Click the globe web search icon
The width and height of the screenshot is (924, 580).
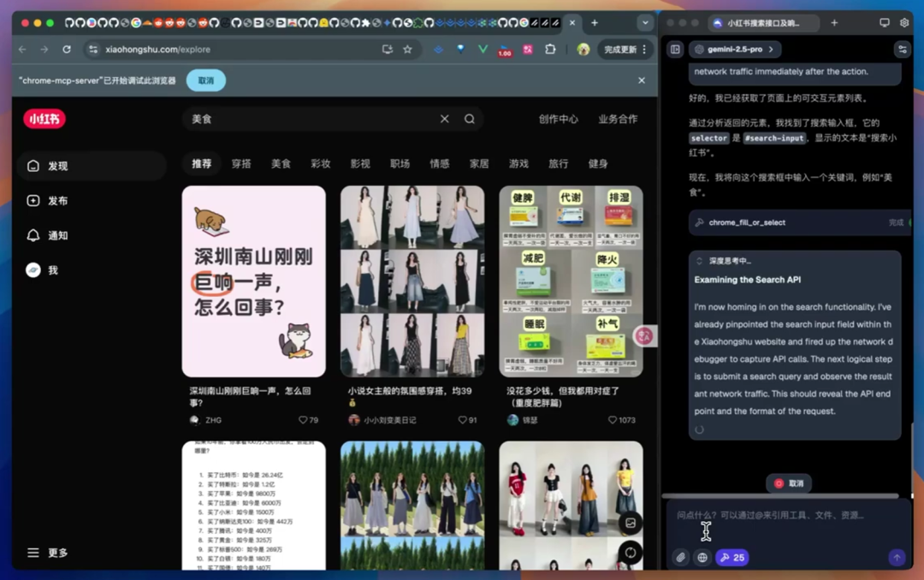pyautogui.click(x=702, y=558)
